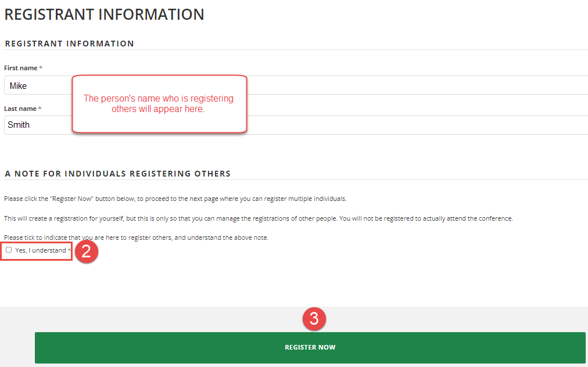Image resolution: width=588 pixels, height=367 pixels.
Task: Tick the "Yes, I understand" checkbox
Action: (9, 250)
